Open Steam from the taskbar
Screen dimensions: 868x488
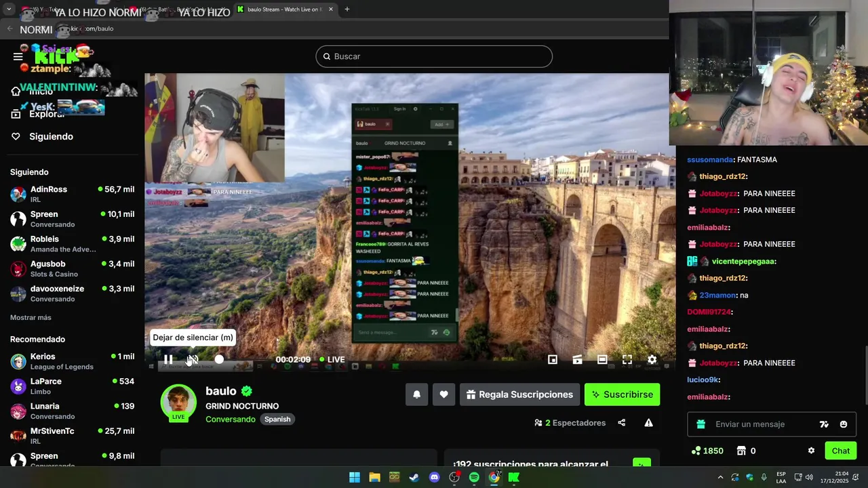(x=414, y=477)
